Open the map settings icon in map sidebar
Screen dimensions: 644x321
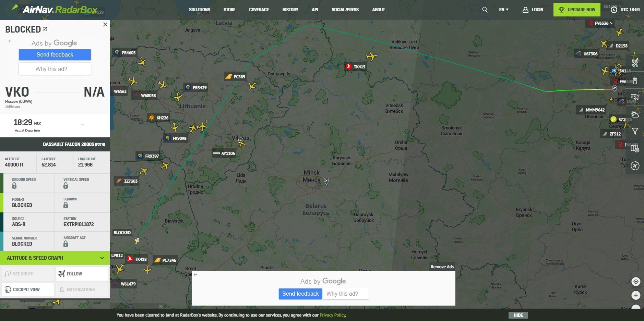(635, 148)
